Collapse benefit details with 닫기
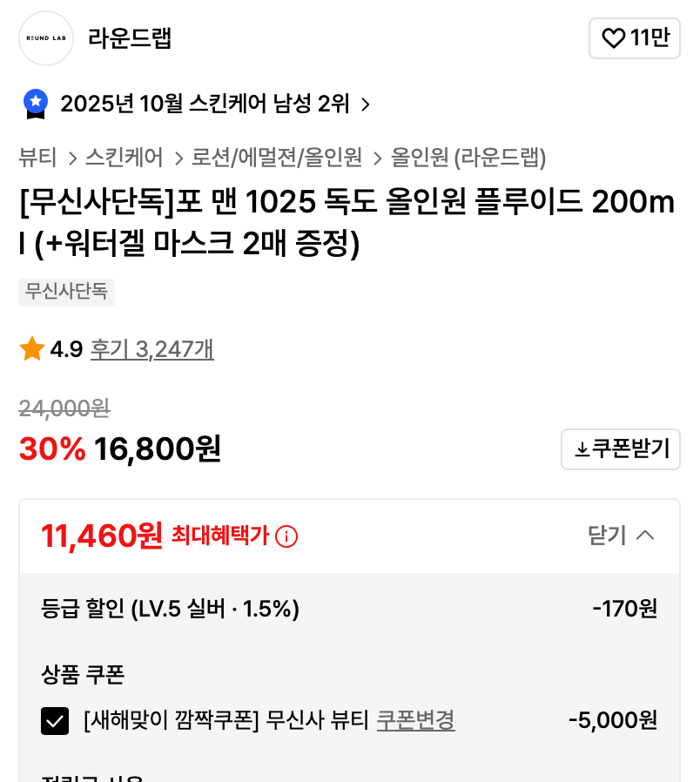 point(621,536)
